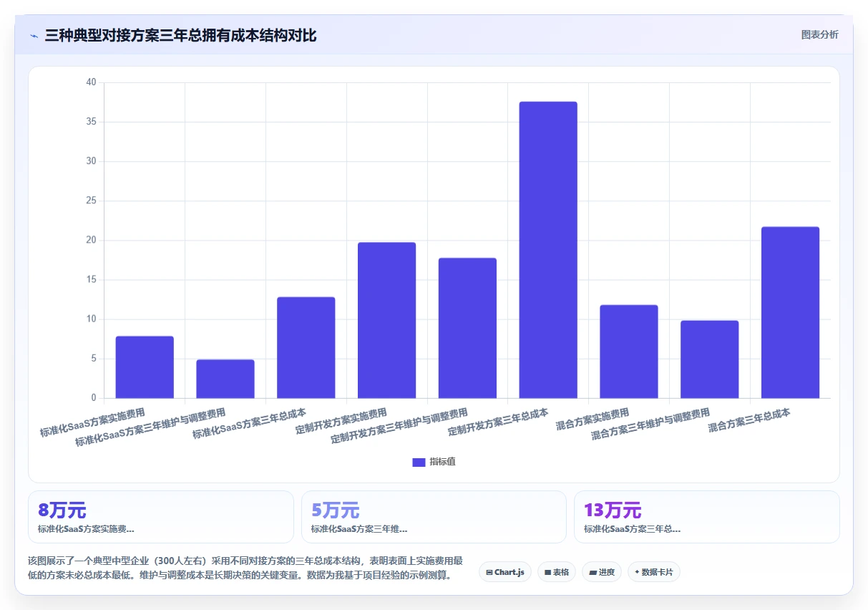Click the 定制开发方案三年总成本 bar
The height and width of the screenshot is (610, 868).
click(548, 250)
